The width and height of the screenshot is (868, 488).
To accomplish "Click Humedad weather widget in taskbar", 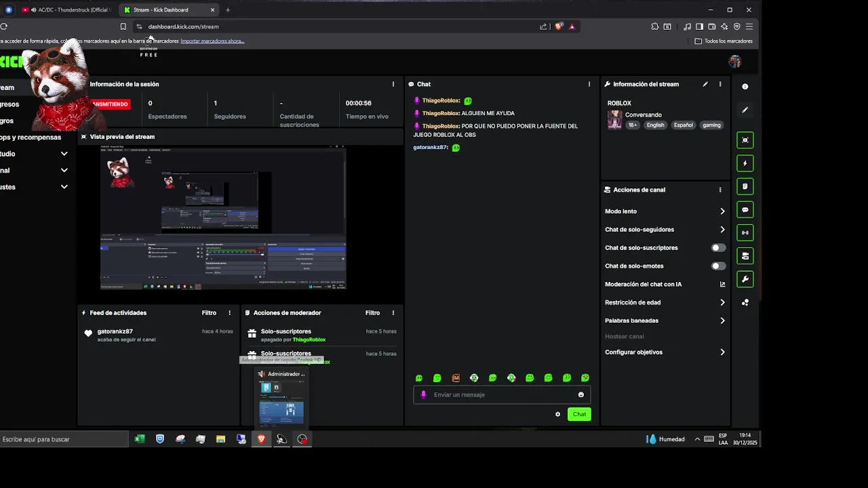I will (665, 439).
